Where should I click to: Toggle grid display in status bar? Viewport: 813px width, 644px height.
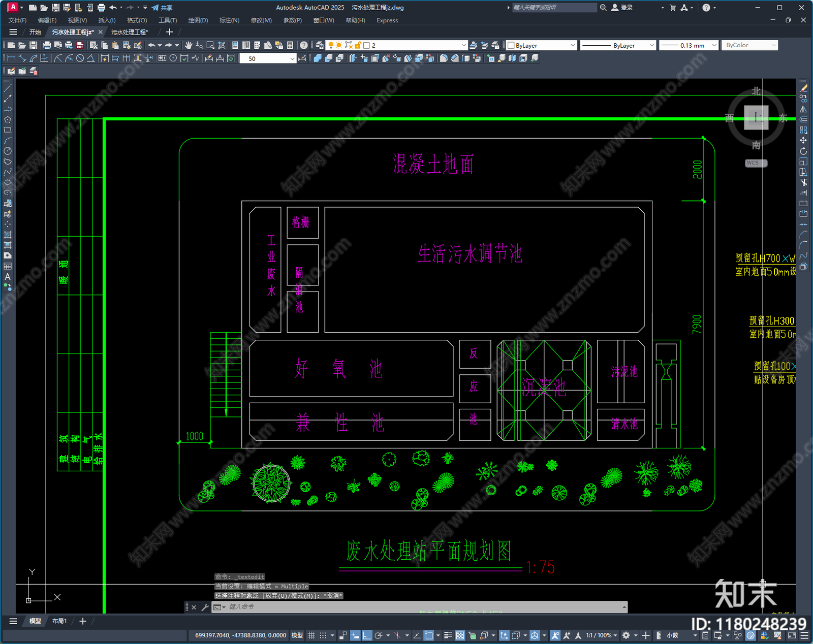point(311,635)
